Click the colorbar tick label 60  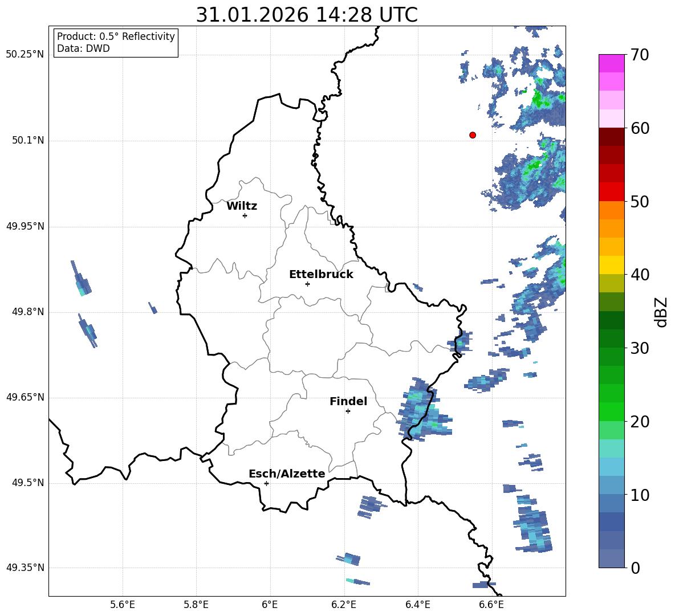click(640, 128)
